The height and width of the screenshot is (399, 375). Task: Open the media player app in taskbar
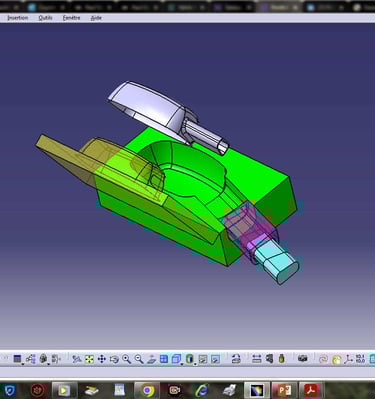(x=64, y=390)
